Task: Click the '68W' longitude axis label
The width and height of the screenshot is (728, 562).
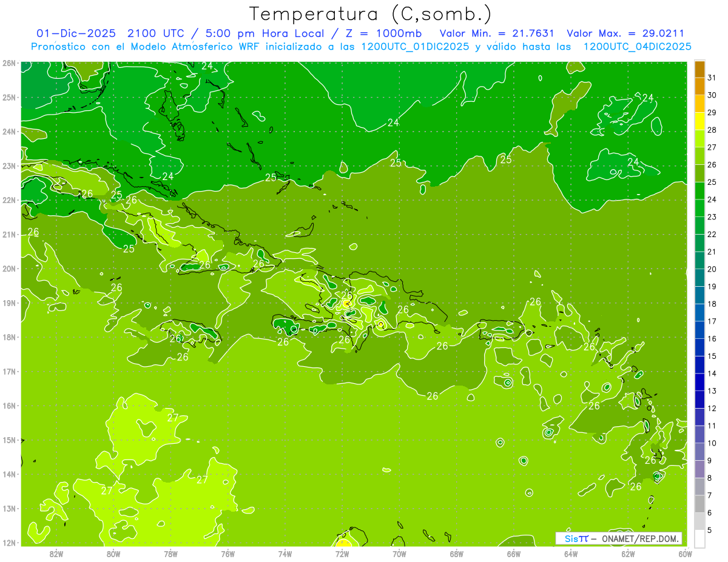Action: click(x=457, y=554)
